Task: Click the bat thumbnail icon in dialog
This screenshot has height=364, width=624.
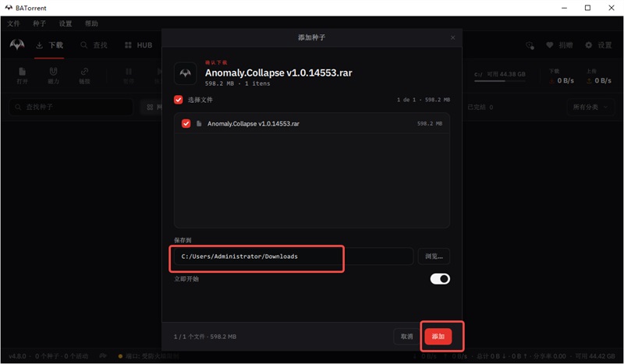Action: [185, 73]
